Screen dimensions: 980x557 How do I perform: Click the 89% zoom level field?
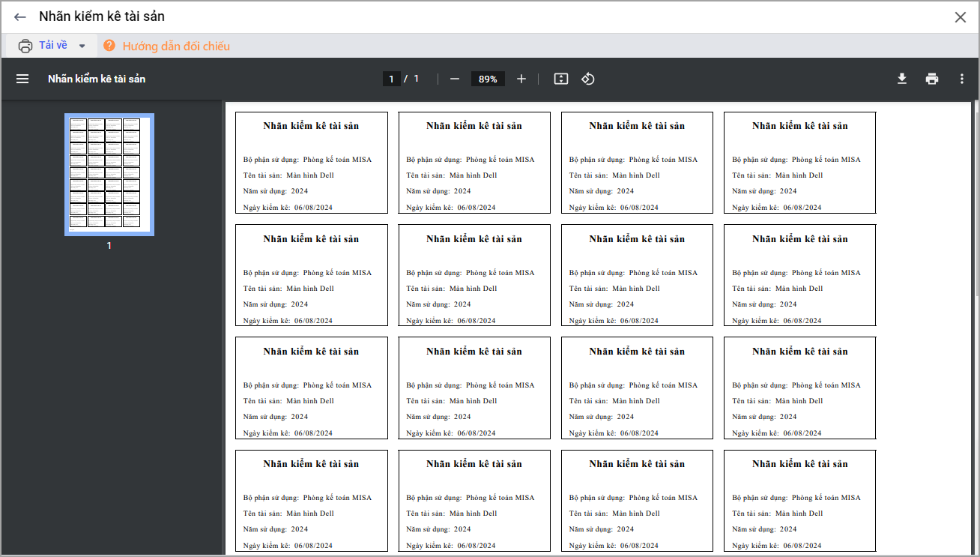pyautogui.click(x=488, y=79)
